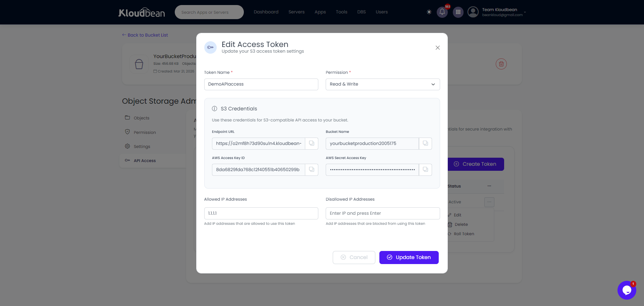This screenshot has width=644, height=306.
Task: Expand the Permission dropdown
Action: (x=382, y=84)
